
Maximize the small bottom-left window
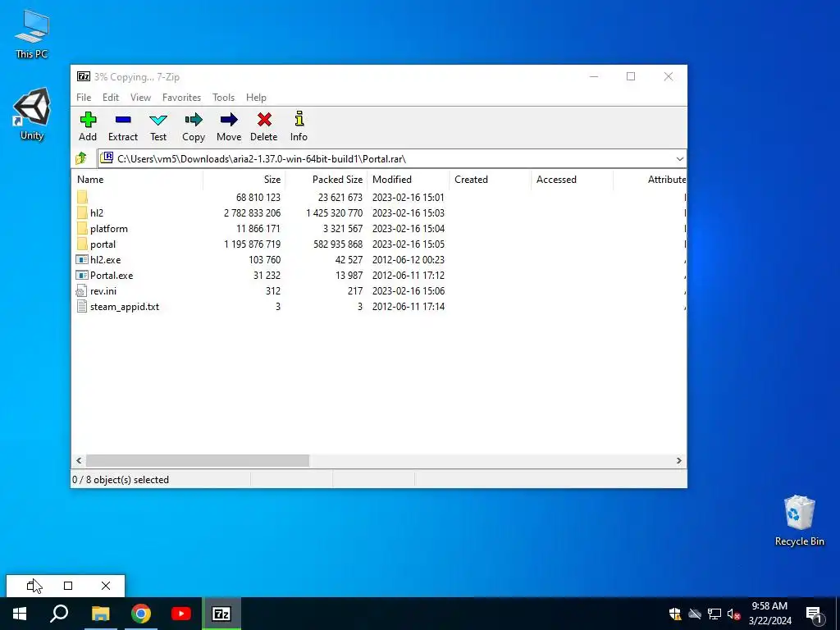click(x=68, y=586)
